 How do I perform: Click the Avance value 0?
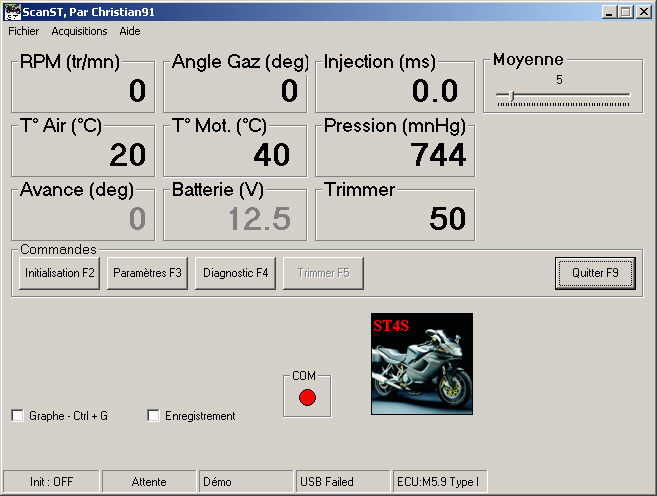(137, 219)
